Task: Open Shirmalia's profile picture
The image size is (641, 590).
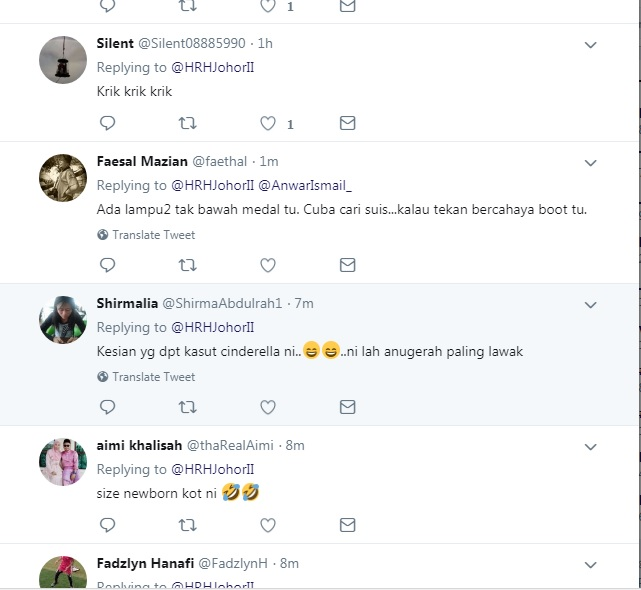Action: [x=63, y=320]
